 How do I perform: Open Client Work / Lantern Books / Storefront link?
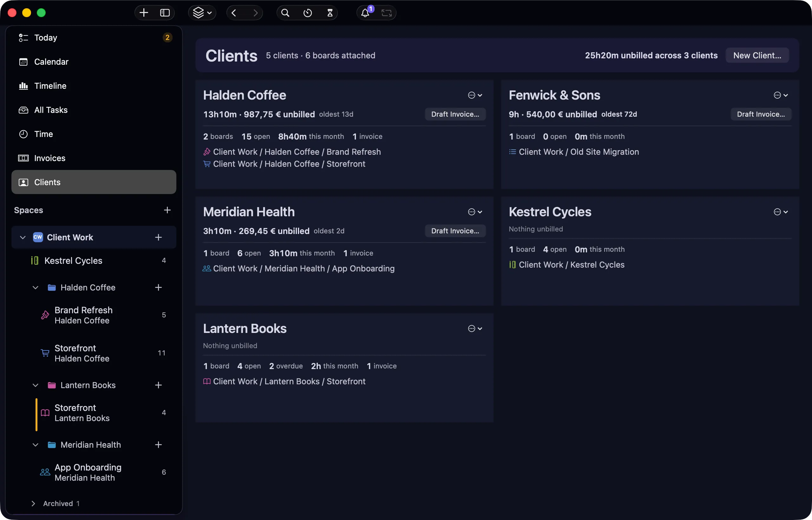285,381
